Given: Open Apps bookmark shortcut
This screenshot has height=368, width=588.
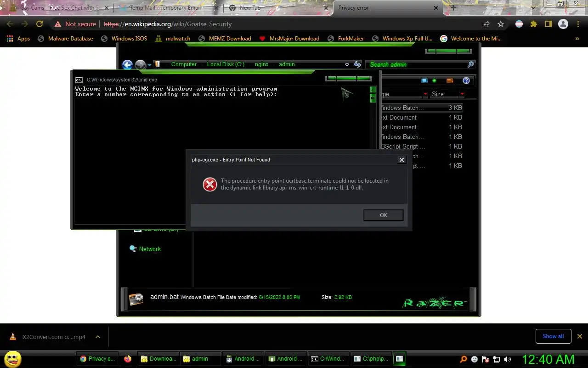Looking at the screenshot, I should click(18, 39).
